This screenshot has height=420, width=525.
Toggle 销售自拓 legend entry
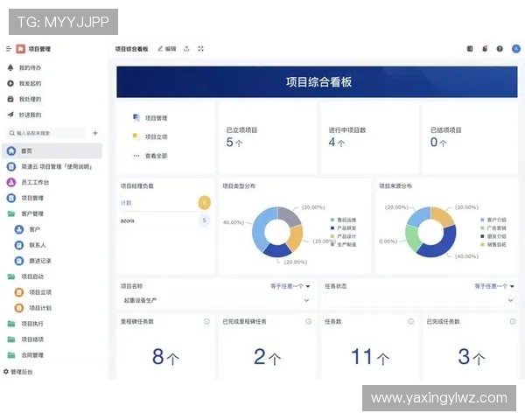pos(493,244)
